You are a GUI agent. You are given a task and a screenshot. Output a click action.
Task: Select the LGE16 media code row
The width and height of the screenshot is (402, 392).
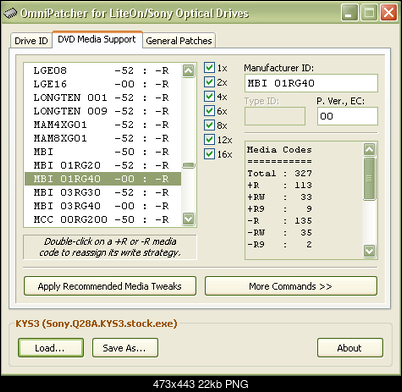103,84
